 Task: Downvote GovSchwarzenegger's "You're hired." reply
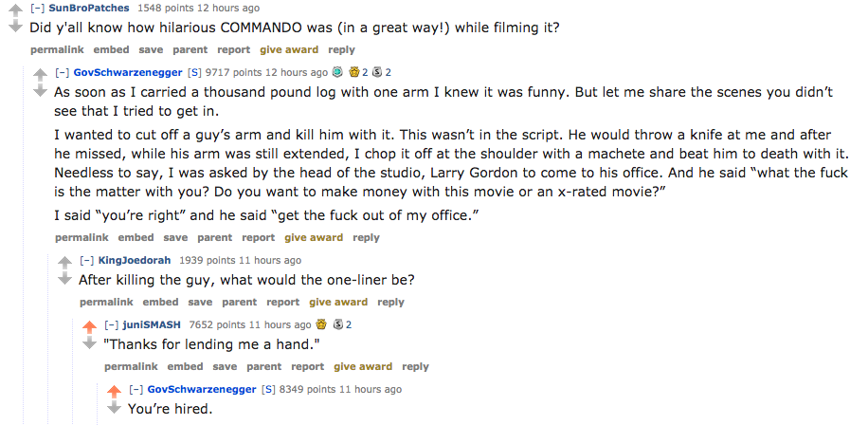coord(113,408)
